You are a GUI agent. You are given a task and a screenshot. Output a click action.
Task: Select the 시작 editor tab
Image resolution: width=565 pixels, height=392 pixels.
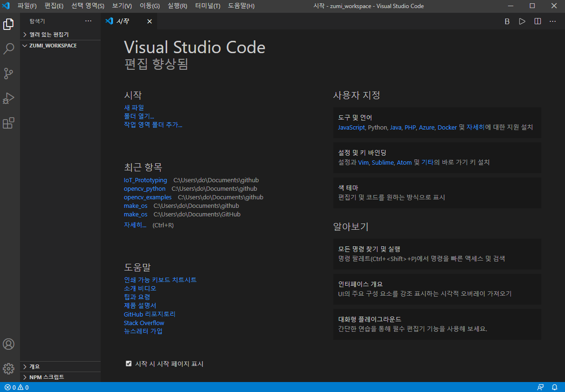point(129,21)
